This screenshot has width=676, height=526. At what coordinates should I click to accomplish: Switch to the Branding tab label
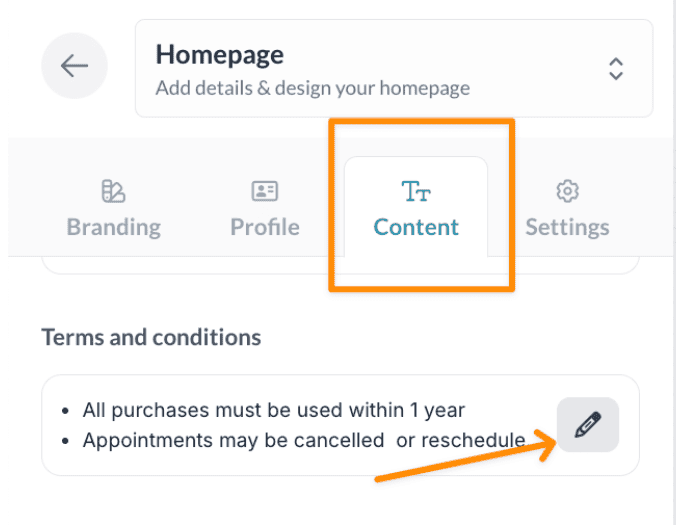pyautogui.click(x=113, y=227)
